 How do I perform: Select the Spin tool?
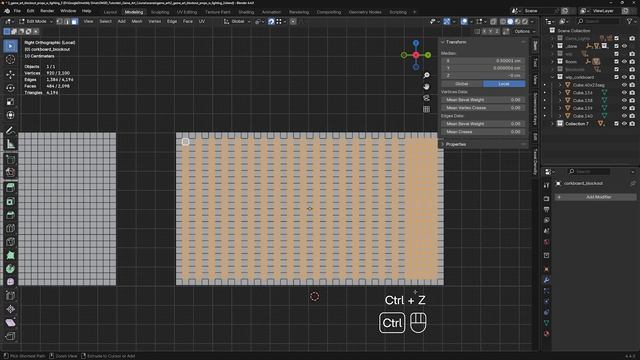pyautogui.click(x=10, y=269)
